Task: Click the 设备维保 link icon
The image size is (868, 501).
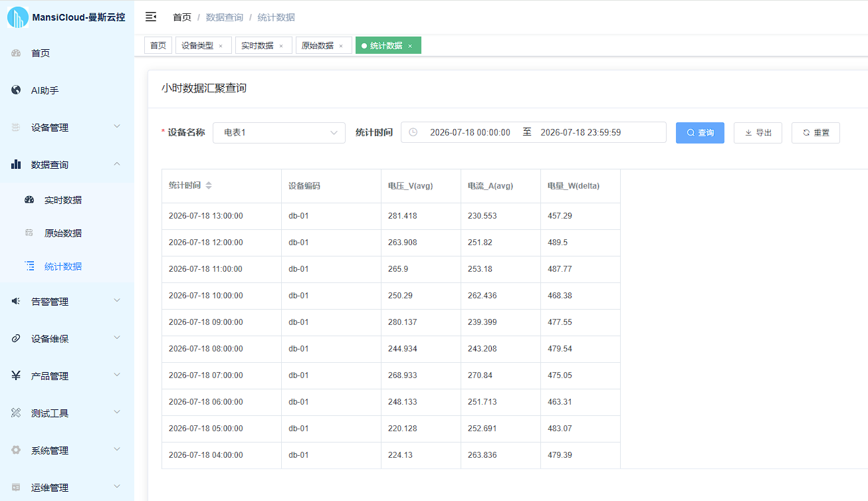Action: coord(16,338)
